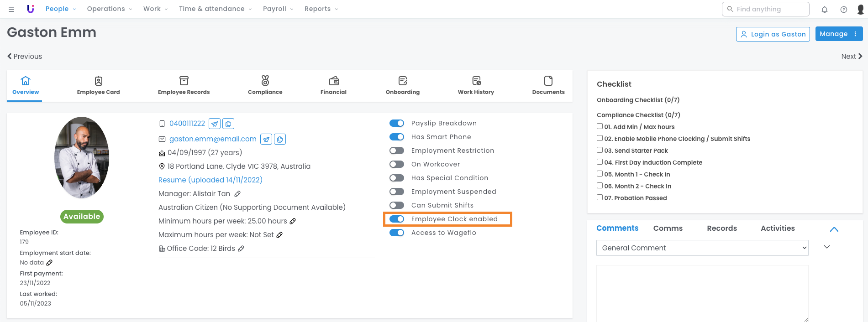868x322 pixels.
Task: Click Login as Gaston button
Action: [x=773, y=34]
